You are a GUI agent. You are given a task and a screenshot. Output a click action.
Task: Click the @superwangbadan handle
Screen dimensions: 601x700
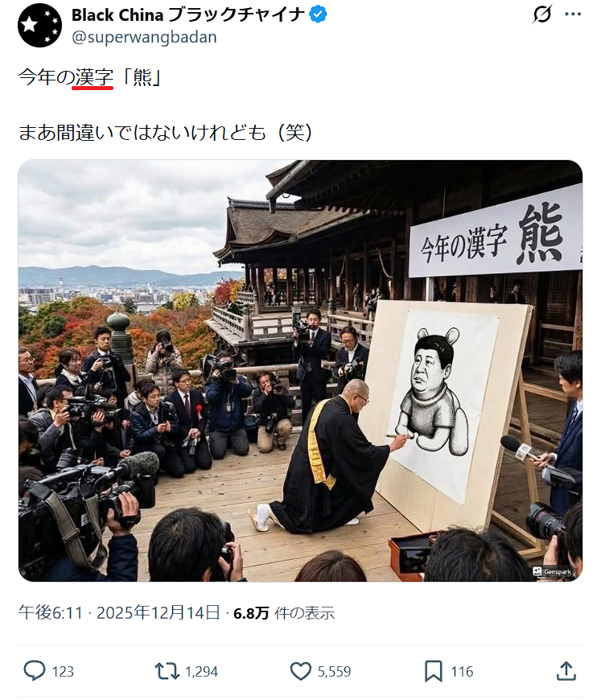tap(144, 37)
